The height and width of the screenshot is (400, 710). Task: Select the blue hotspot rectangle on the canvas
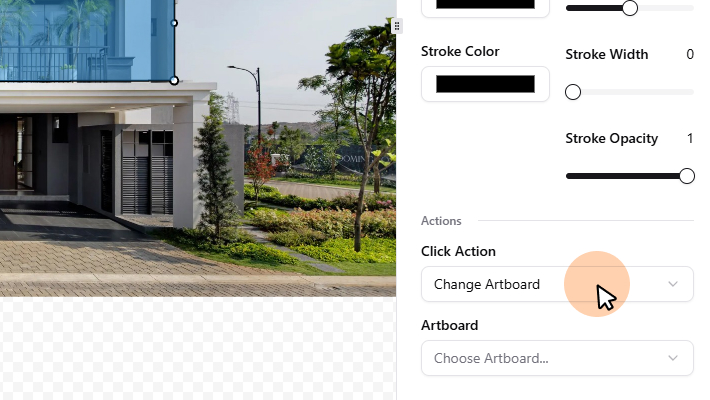point(87,40)
